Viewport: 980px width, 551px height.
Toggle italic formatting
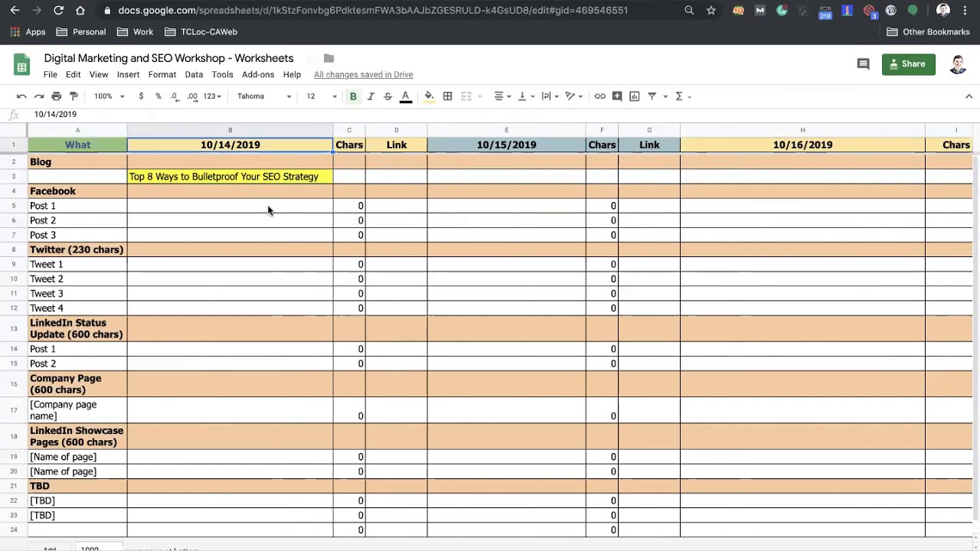click(371, 96)
